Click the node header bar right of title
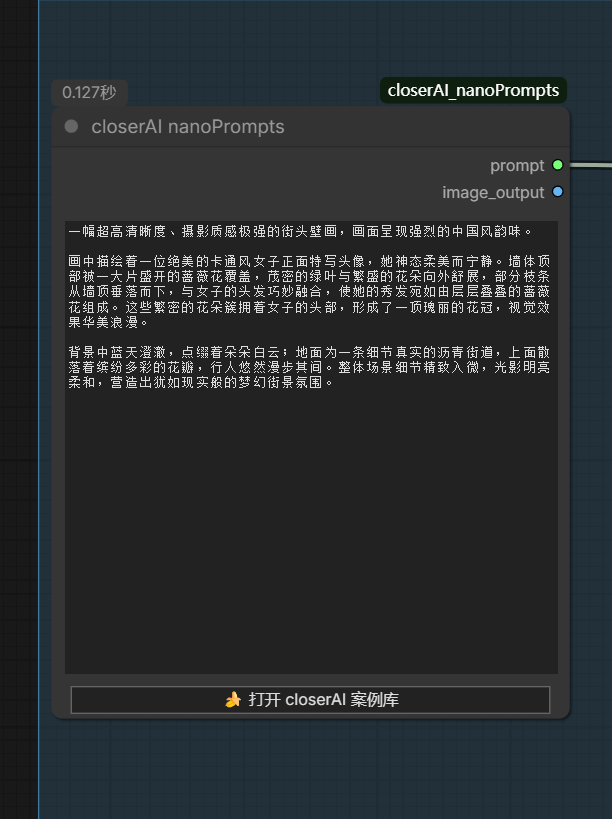The height and width of the screenshot is (819, 612). point(426,127)
